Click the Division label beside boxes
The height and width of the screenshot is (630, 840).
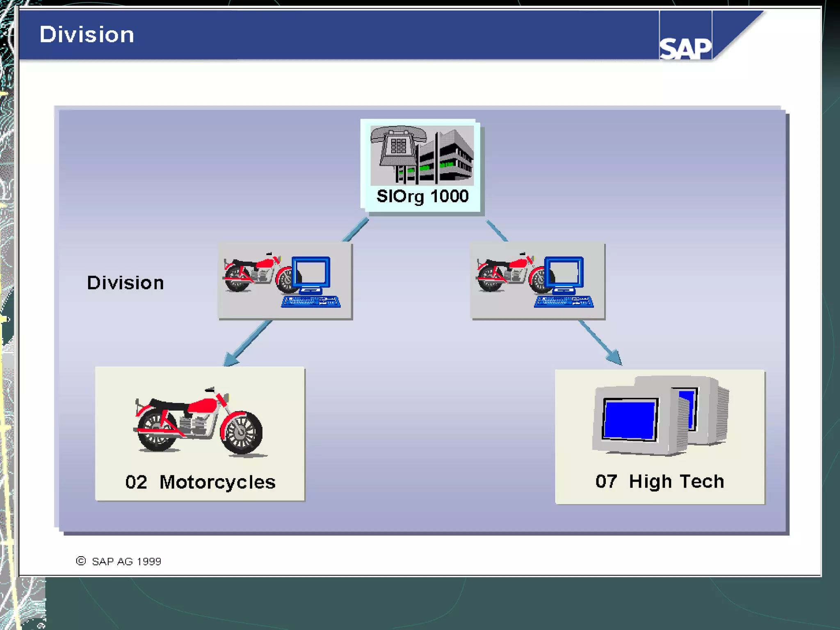126,283
